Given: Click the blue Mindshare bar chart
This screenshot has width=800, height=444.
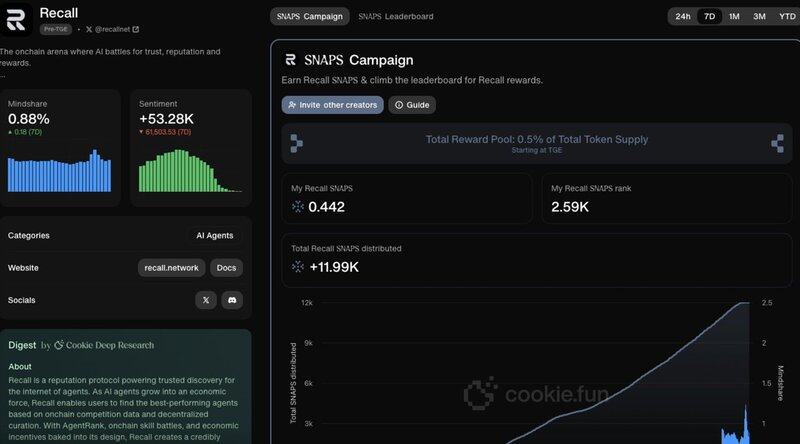Looking at the screenshot, I should click(59, 171).
